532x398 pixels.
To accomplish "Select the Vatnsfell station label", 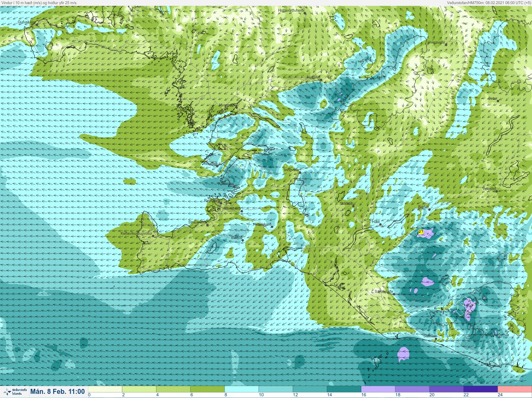I will [x=489, y=189].
